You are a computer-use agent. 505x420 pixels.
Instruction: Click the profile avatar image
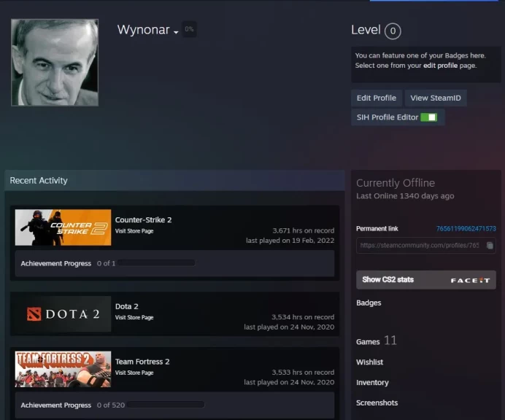(55, 63)
